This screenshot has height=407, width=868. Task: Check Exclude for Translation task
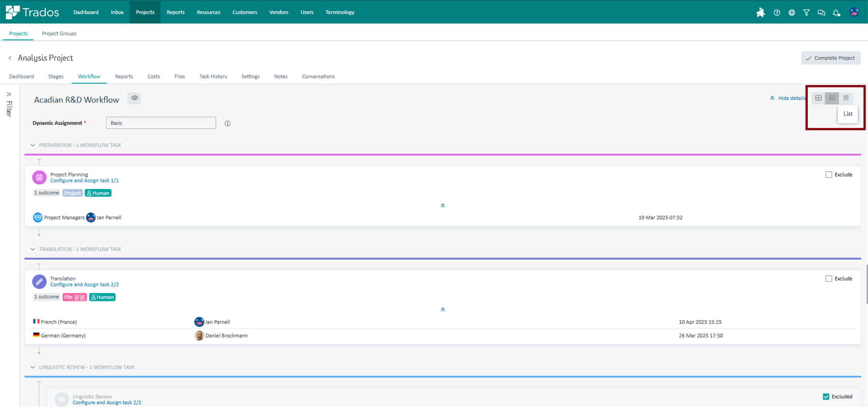point(828,279)
